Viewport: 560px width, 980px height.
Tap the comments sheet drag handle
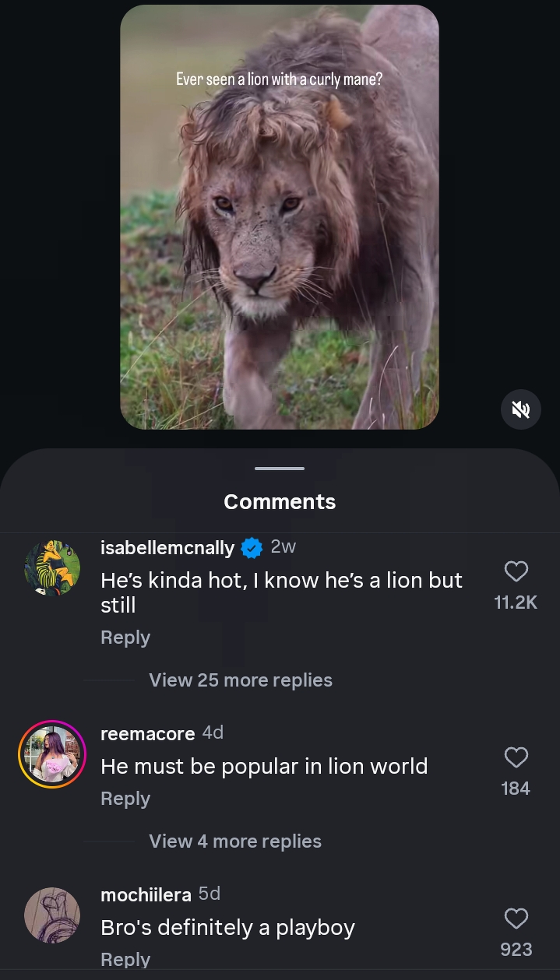click(280, 469)
